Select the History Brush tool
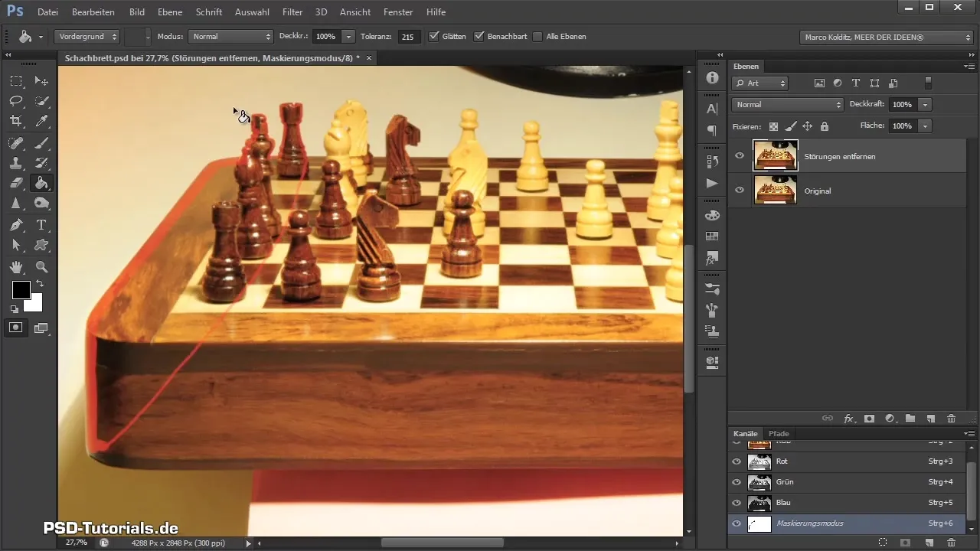The height and width of the screenshot is (551, 980). pos(41,162)
